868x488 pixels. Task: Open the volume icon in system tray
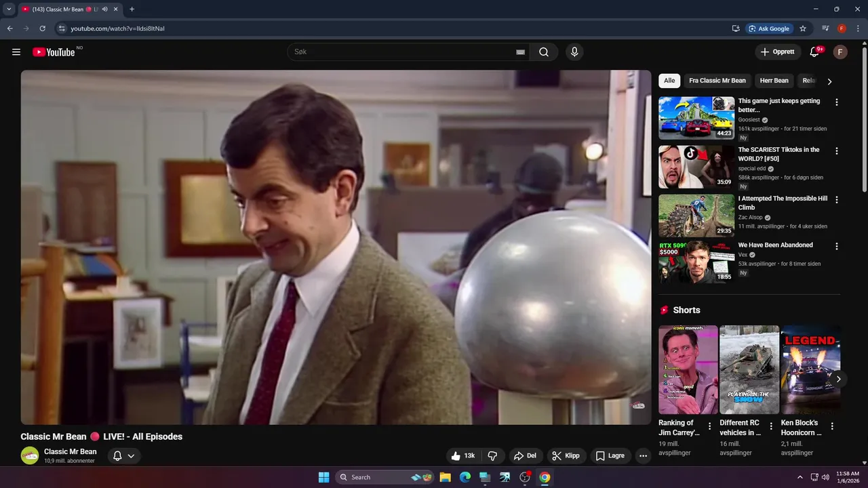(825, 477)
